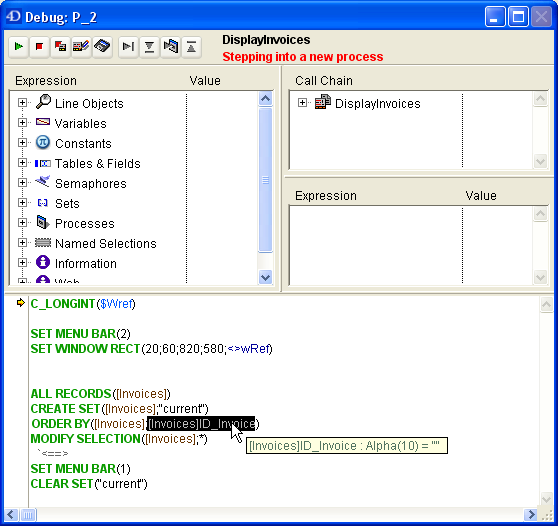The image size is (558, 526).
Task: Expand the Line Objects node
Action: click(x=22, y=103)
